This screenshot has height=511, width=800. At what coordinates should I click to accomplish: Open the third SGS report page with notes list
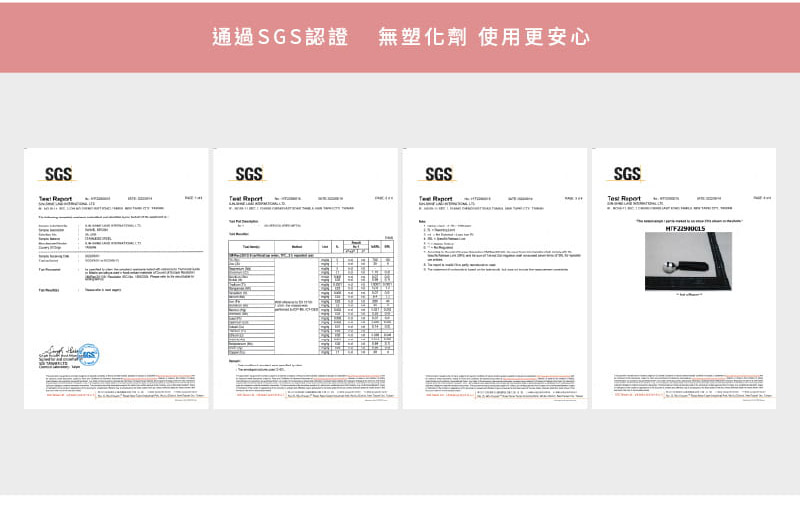pos(495,278)
